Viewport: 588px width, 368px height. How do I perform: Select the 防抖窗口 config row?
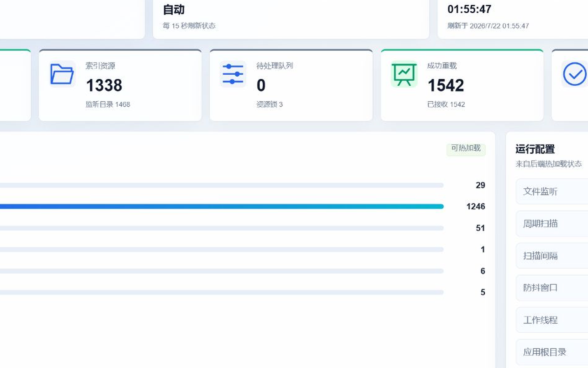(552, 288)
